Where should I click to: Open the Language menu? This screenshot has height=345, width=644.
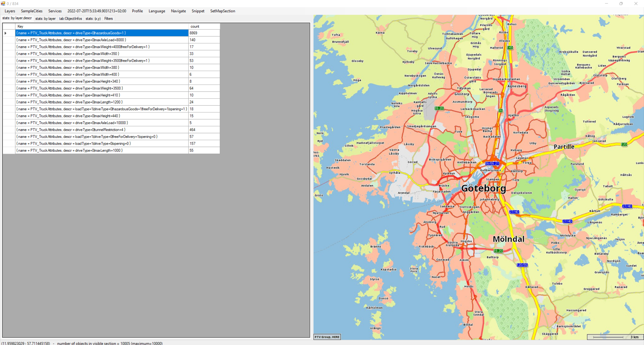coord(157,11)
